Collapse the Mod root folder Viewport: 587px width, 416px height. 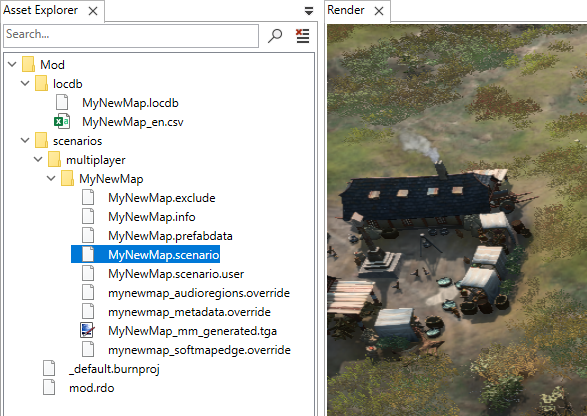(12, 64)
